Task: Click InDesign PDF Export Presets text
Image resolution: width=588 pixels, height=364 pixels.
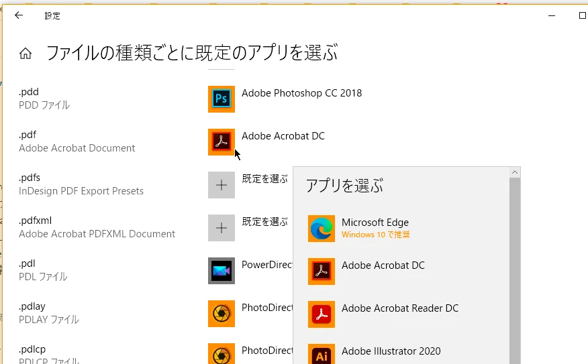Action: pyautogui.click(x=81, y=191)
